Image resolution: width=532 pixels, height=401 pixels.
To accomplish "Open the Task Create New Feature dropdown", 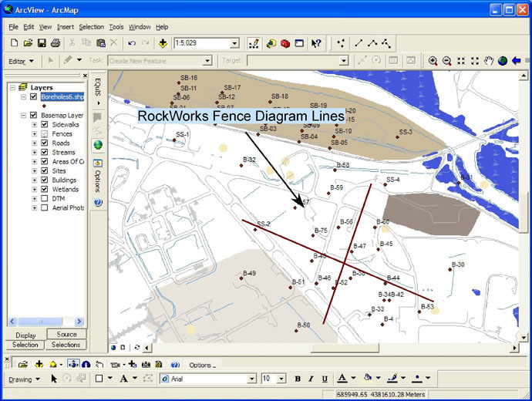I will [x=207, y=61].
